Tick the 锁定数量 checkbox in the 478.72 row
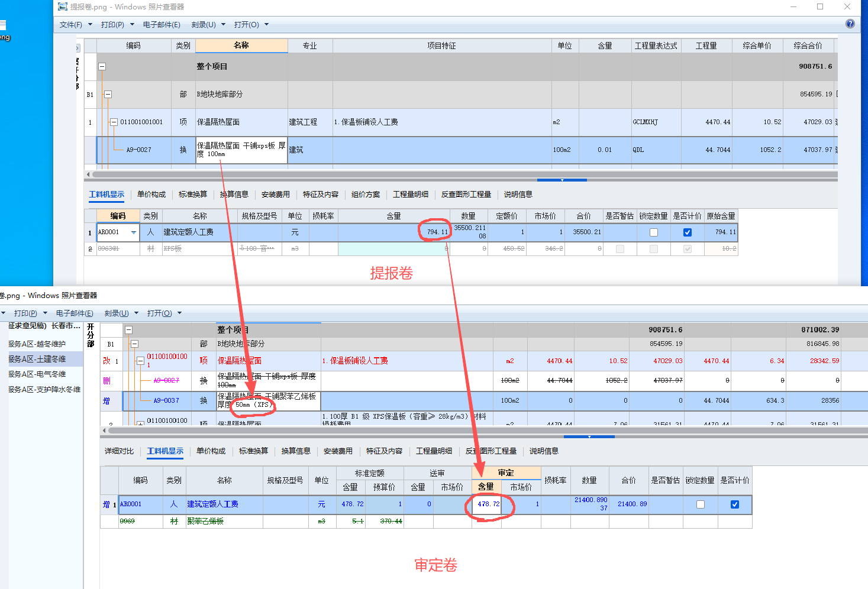 [x=701, y=504]
